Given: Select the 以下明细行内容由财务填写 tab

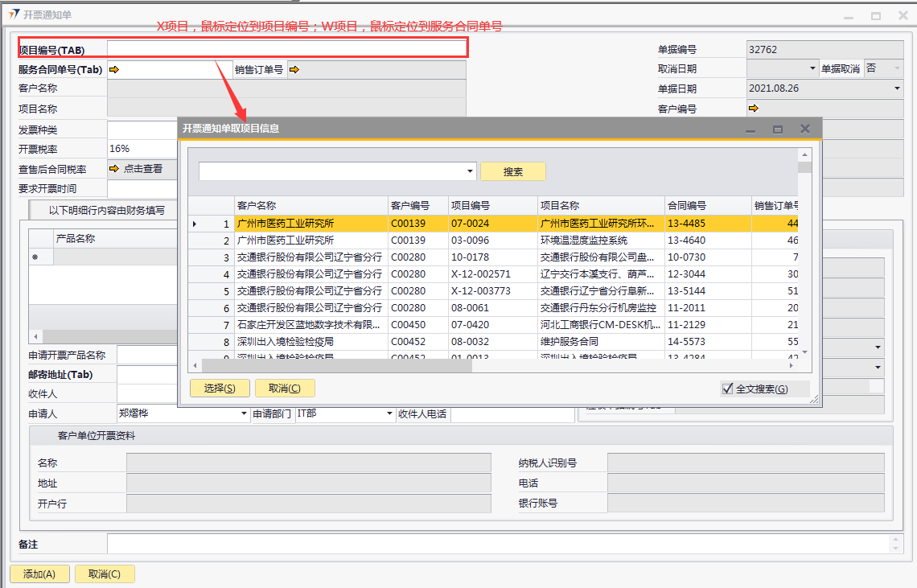Looking at the screenshot, I should click(x=106, y=211).
